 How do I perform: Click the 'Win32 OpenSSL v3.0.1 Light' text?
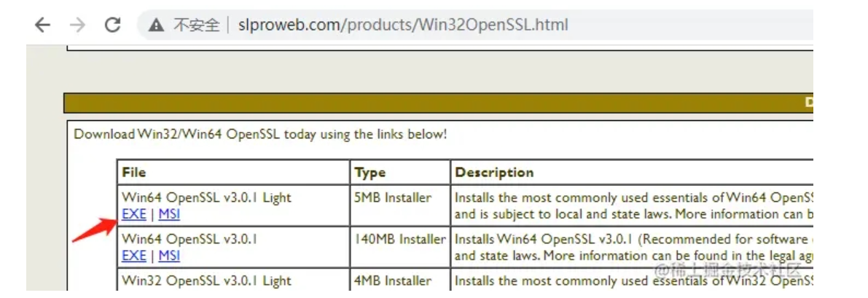point(206,281)
